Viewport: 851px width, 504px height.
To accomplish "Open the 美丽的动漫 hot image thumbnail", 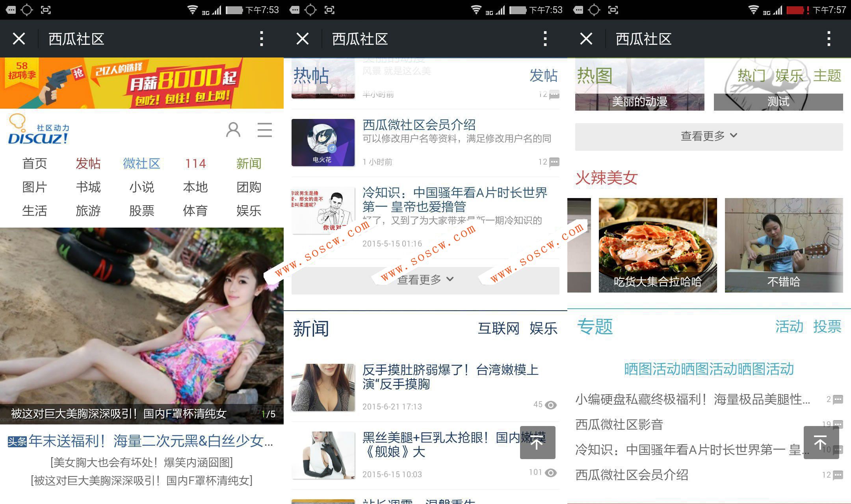I will click(640, 84).
